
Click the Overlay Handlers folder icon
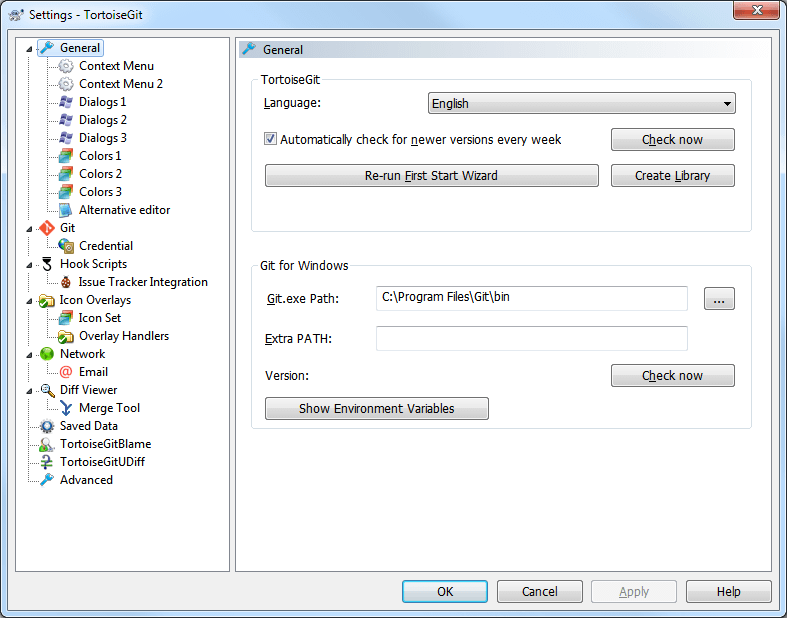click(x=66, y=336)
